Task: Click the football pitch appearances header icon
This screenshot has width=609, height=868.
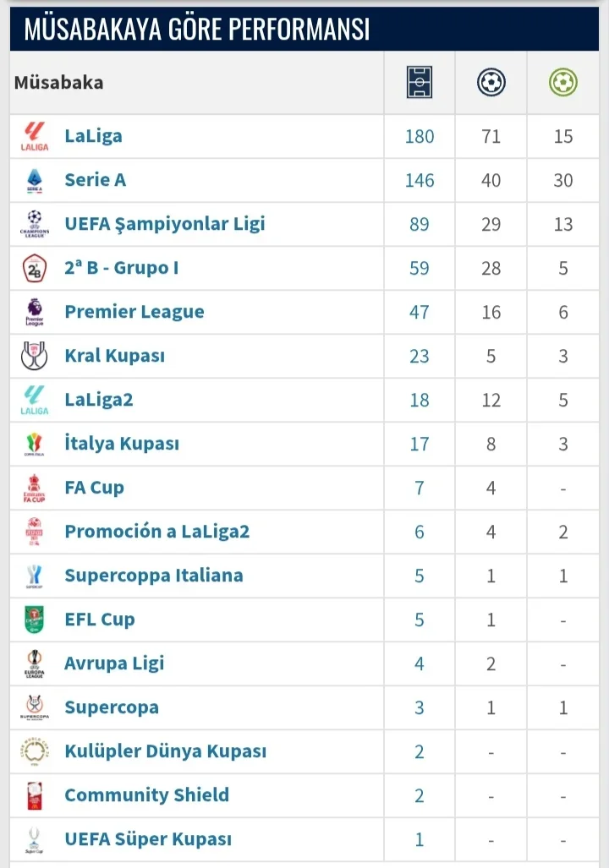Action: (419, 83)
